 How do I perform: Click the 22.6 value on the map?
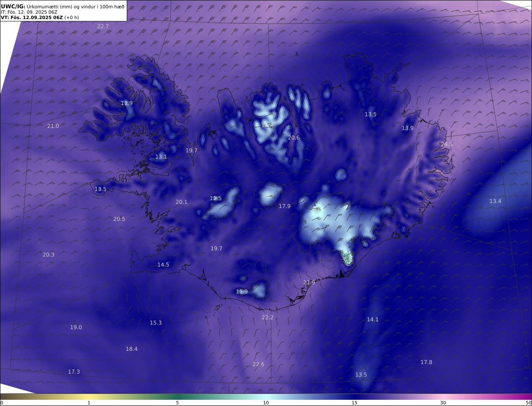coord(259,364)
